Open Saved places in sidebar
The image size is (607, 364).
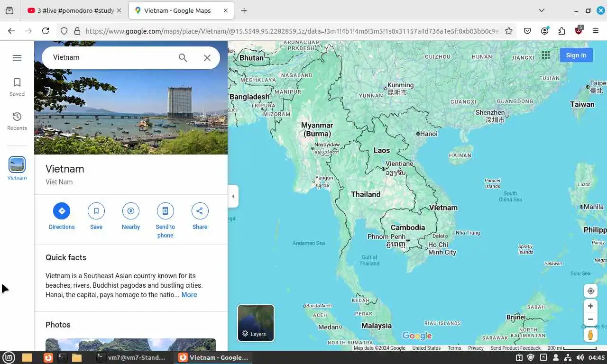pos(17,87)
